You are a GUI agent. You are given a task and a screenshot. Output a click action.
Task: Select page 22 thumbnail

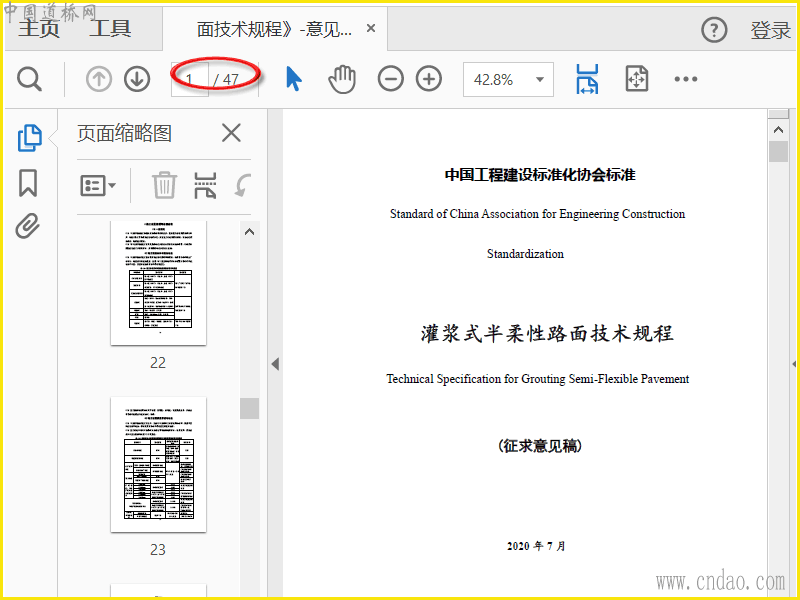pyautogui.click(x=159, y=283)
